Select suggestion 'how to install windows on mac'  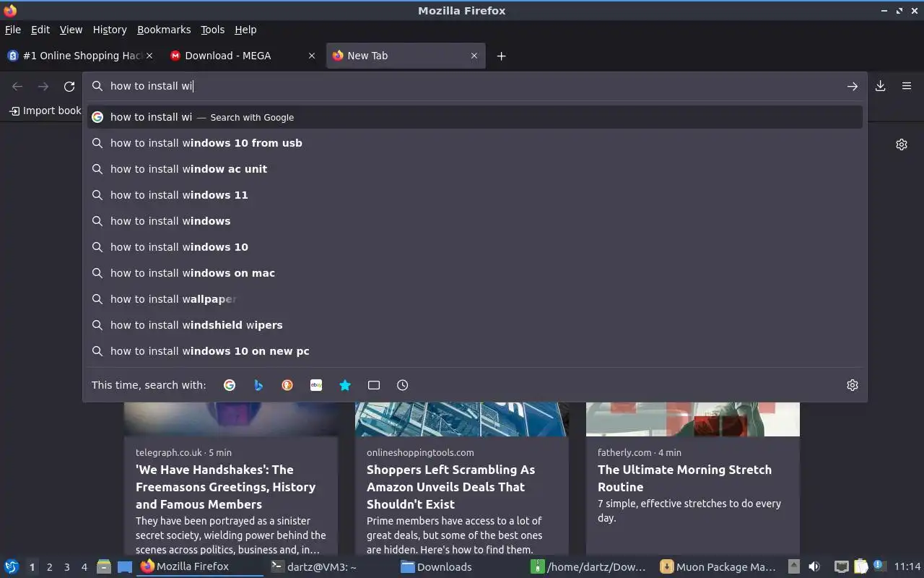pyautogui.click(x=475, y=273)
